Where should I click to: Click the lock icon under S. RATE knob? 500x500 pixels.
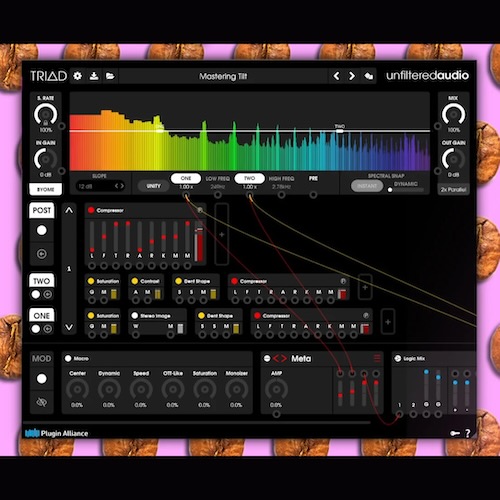[x=46, y=123]
